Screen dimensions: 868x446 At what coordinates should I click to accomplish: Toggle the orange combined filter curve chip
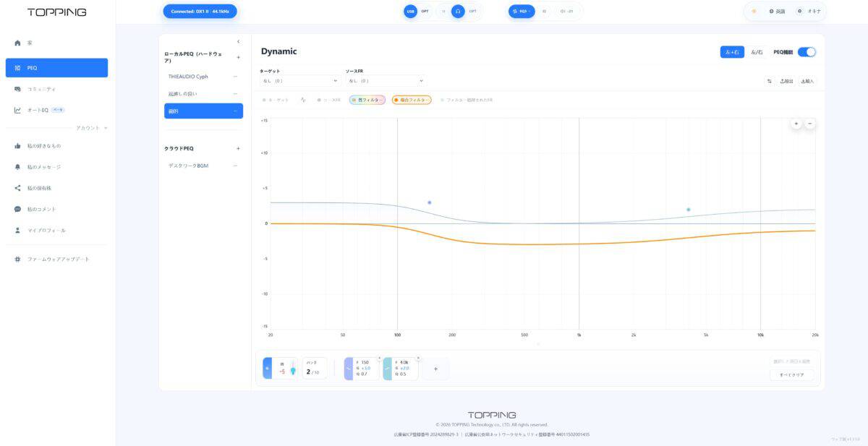tap(412, 100)
